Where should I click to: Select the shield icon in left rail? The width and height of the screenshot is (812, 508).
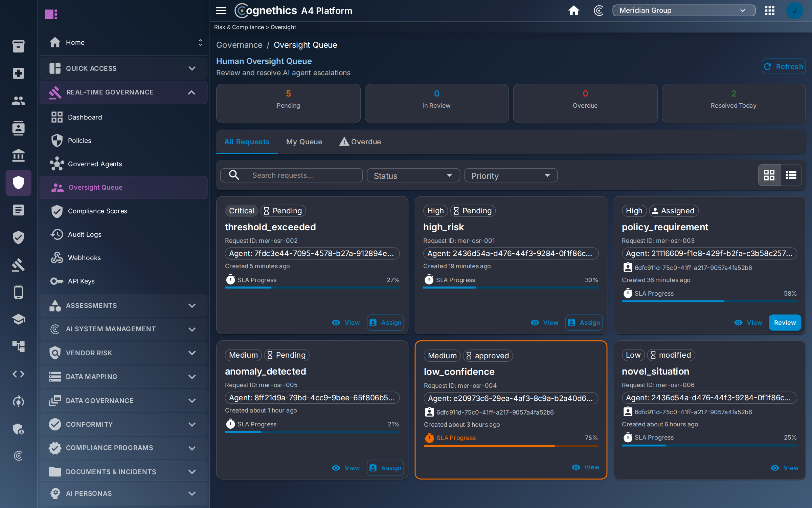click(18, 183)
